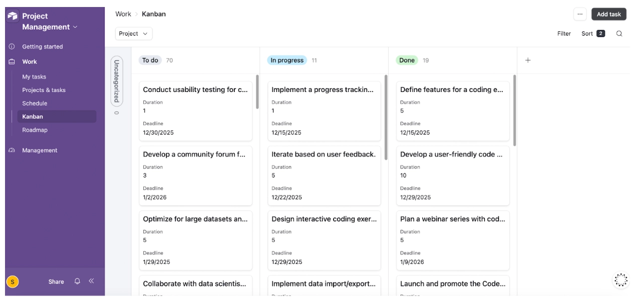Open the board options ellipsis menu

click(x=580, y=14)
